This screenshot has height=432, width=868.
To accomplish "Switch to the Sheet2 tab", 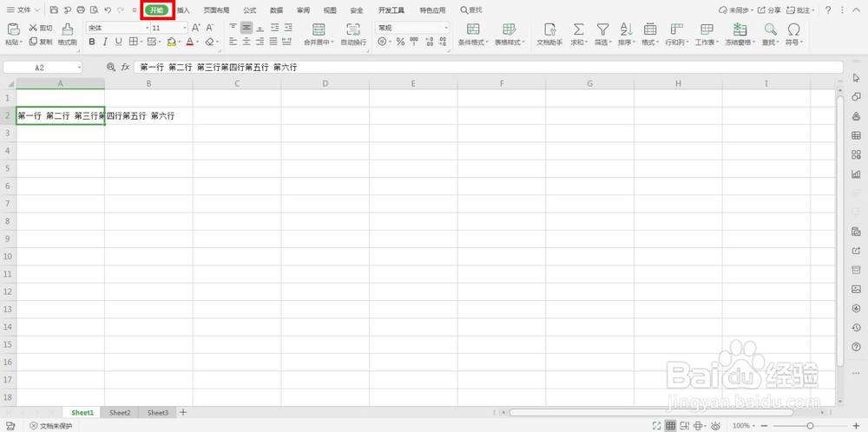I will [120, 413].
